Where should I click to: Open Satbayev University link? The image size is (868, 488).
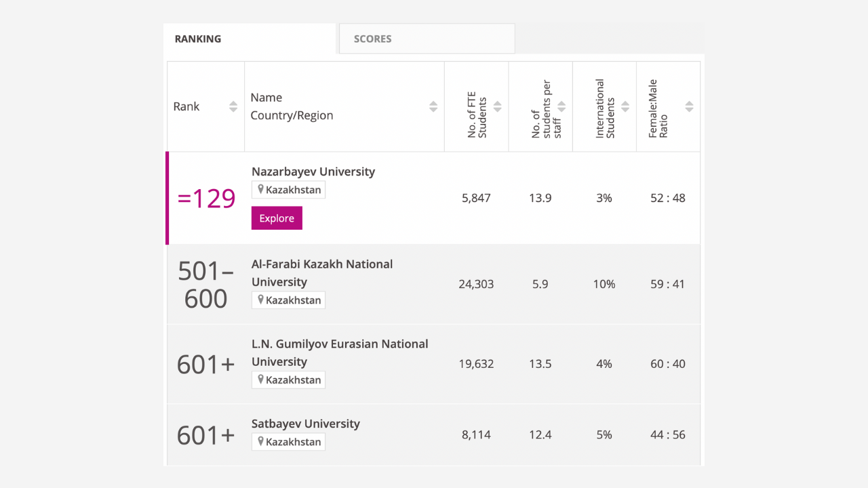tap(305, 424)
